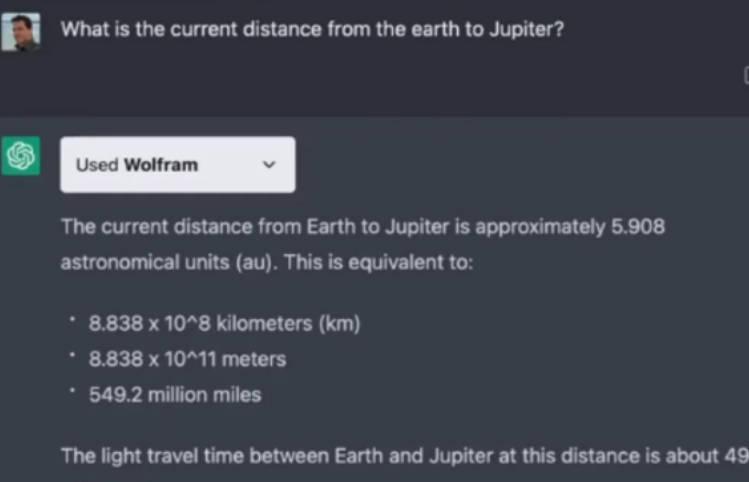Click the bullet dot before meters value

coord(72,356)
